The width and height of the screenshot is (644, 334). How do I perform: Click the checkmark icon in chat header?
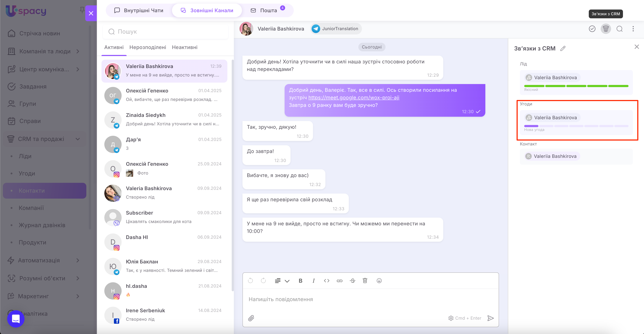(592, 29)
